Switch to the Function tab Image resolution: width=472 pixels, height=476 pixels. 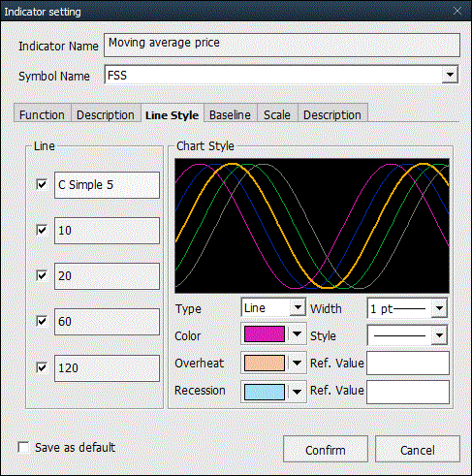click(x=42, y=115)
